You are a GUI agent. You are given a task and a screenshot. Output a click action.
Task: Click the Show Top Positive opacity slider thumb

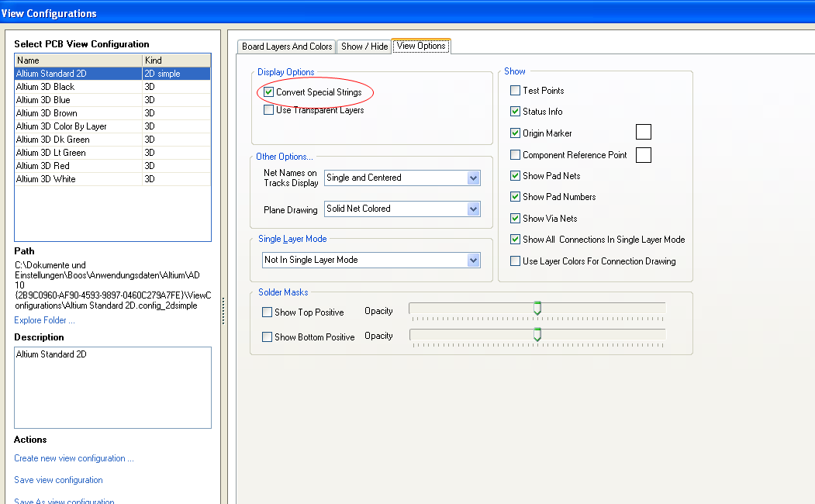pyautogui.click(x=537, y=308)
